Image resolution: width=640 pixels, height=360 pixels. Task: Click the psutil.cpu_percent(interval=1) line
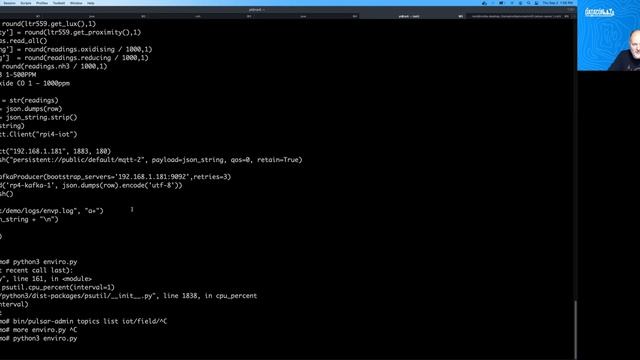click(x=58, y=287)
